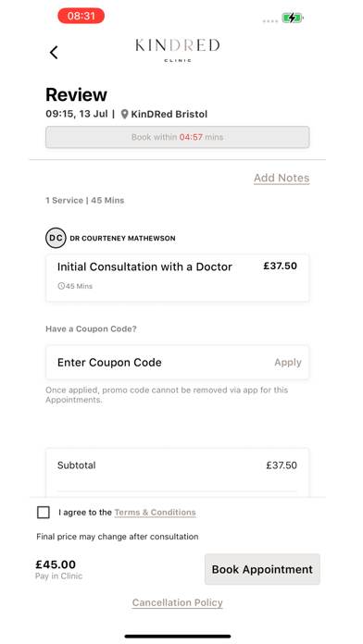Viewport: 363px width, 644px height.
Task: Tap the Book within countdown timer bar
Action: click(177, 137)
